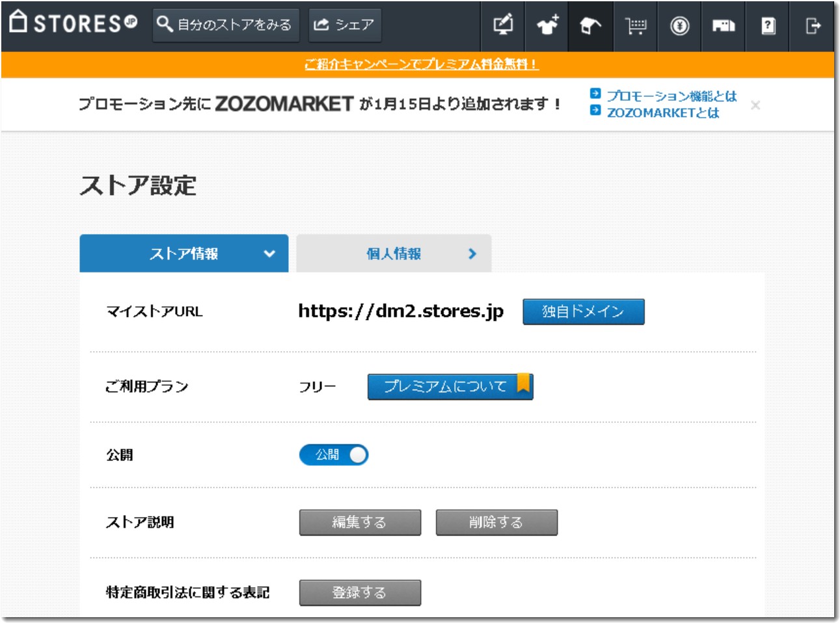Click 登録する for 特定商取引法 notation
This screenshot has height=623, width=840.
pyautogui.click(x=360, y=592)
